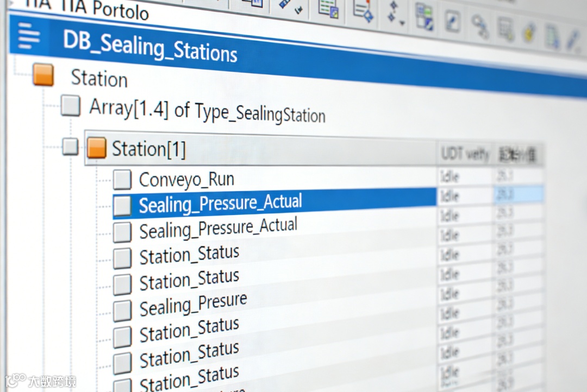Tick the checkbox in the highlighted Sealing_Pressure_Actual row
This screenshot has width=587, height=392.
tap(122, 206)
